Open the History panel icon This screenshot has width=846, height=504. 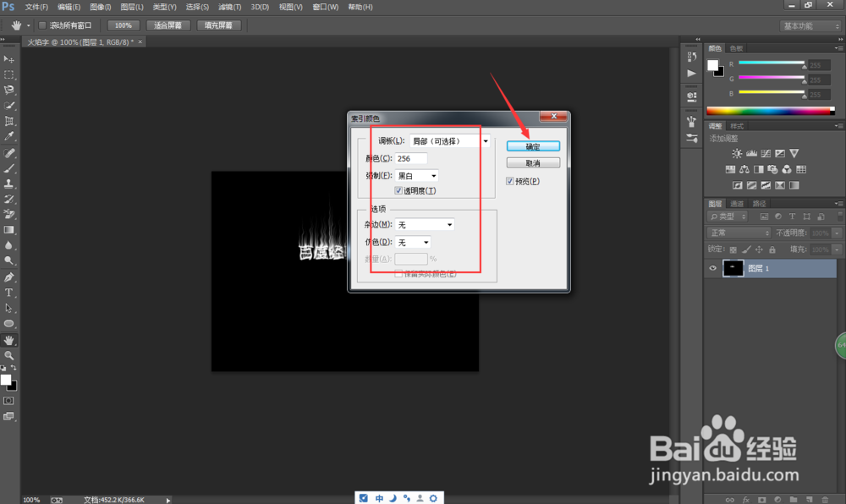coord(692,57)
